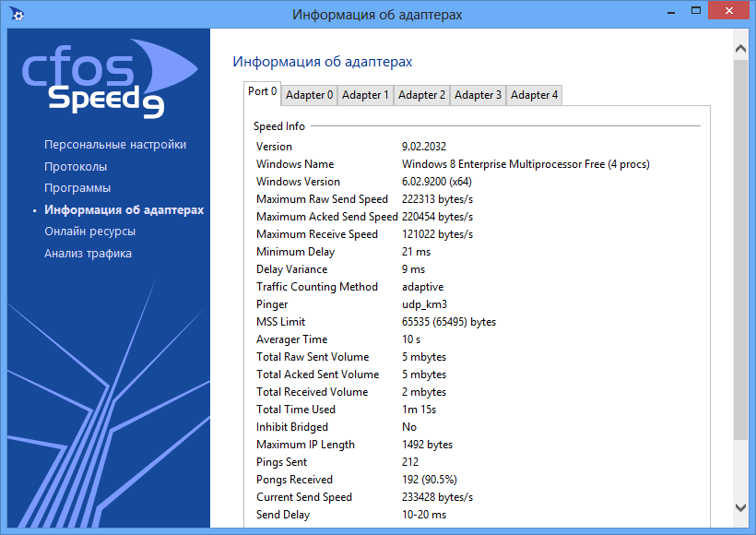Click the Maximum Raw Send Speed label

322,199
